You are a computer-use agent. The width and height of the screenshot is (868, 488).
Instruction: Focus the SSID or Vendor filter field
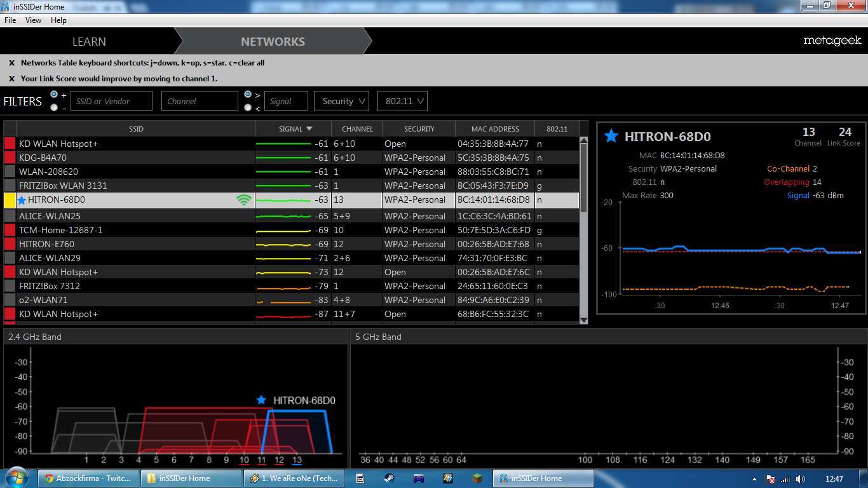[111, 101]
